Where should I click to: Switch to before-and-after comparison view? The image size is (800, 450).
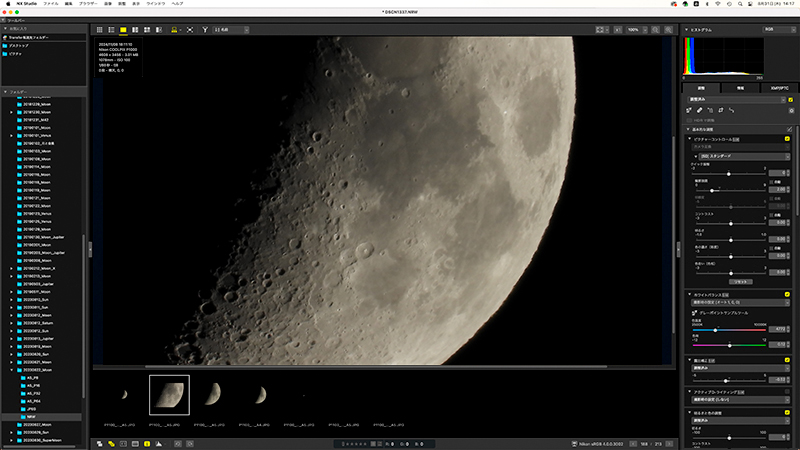click(159, 30)
